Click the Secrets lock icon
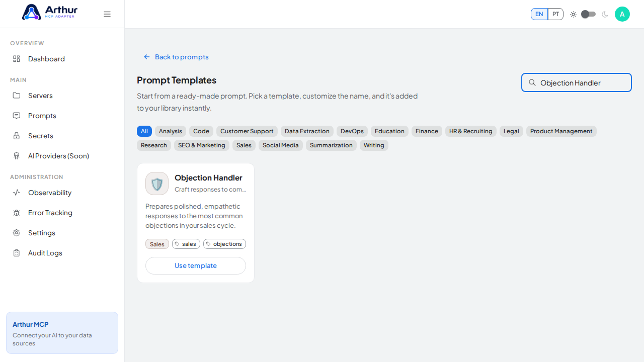Screen dimensions: 644x362 (17, 136)
